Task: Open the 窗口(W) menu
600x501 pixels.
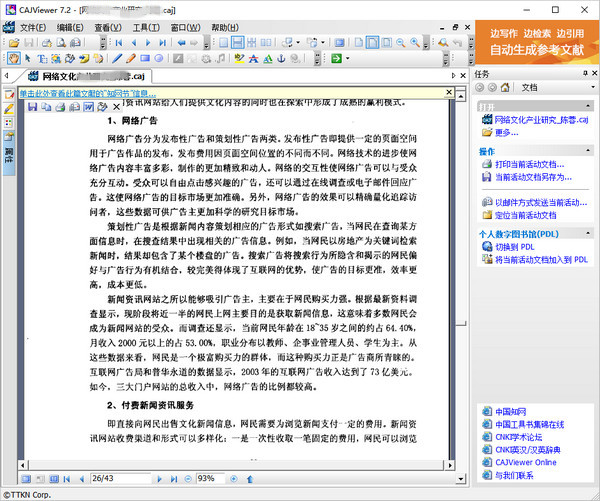Action: pyautogui.click(x=185, y=28)
